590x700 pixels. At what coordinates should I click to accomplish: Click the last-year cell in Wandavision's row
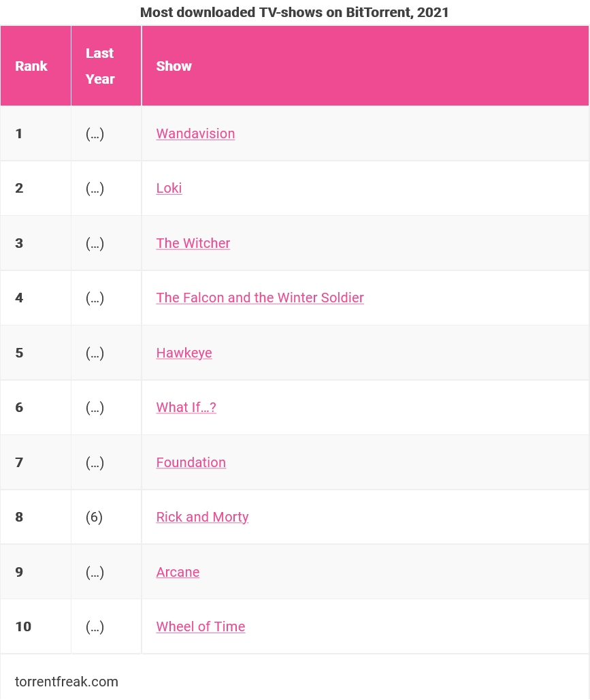pos(95,133)
